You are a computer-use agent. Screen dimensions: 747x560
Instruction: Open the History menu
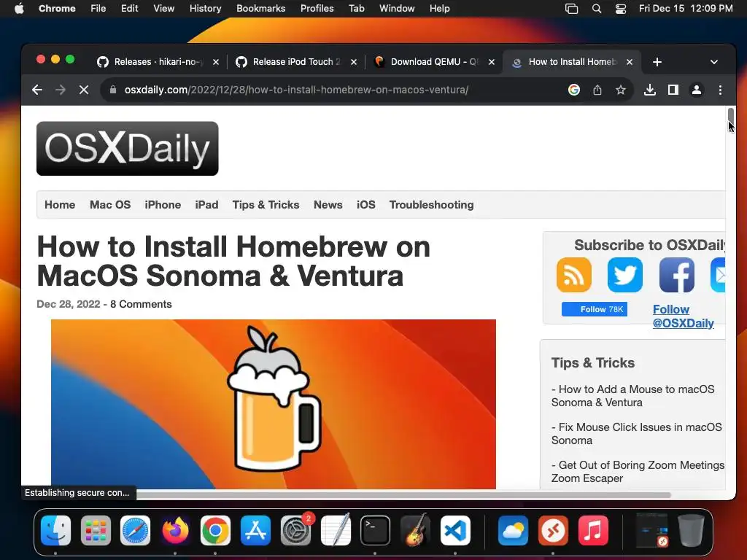coord(205,9)
